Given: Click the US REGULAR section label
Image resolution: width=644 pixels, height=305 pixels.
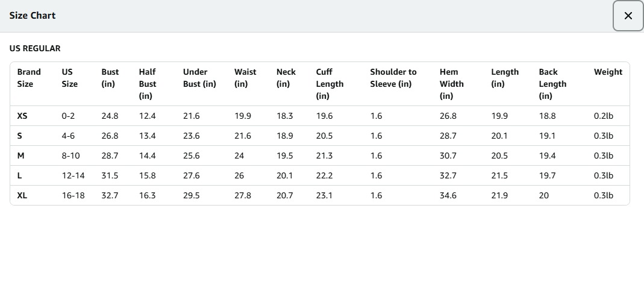Looking at the screenshot, I should point(35,48).
